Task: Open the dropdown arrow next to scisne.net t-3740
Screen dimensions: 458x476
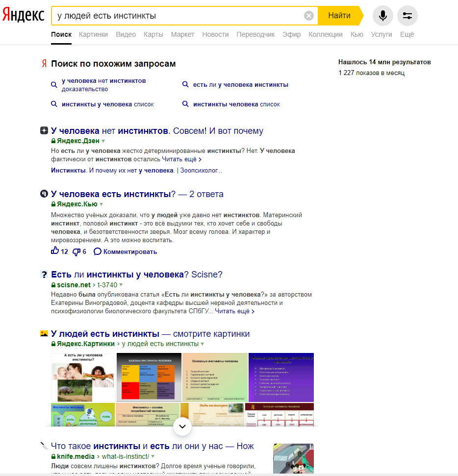Action: point(121,285)
